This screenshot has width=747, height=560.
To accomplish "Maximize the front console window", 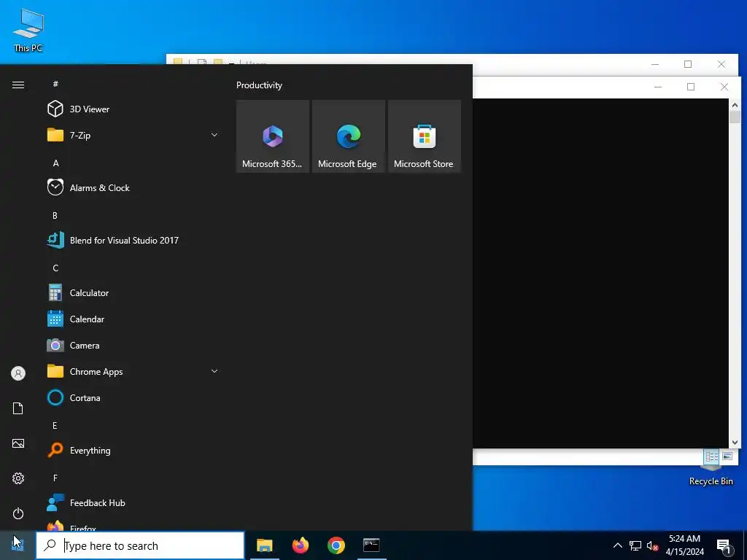I will tap(691, 87).
